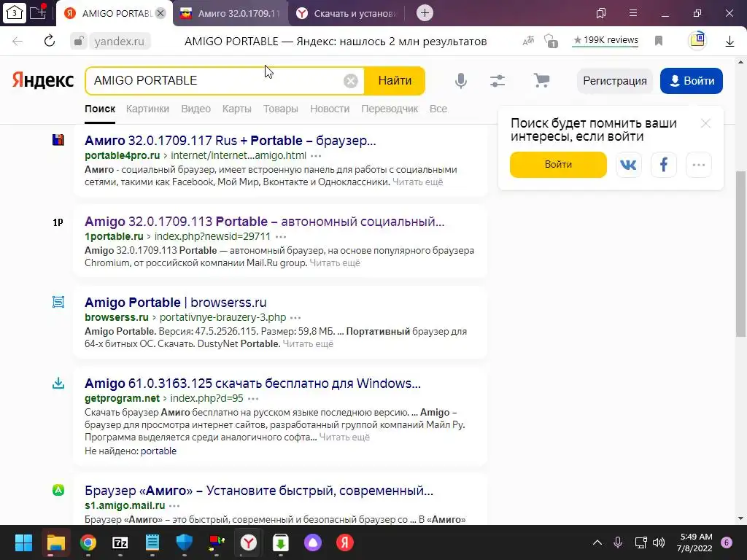
Task: Open the search settings filter icon
Action: click(498, 80)
